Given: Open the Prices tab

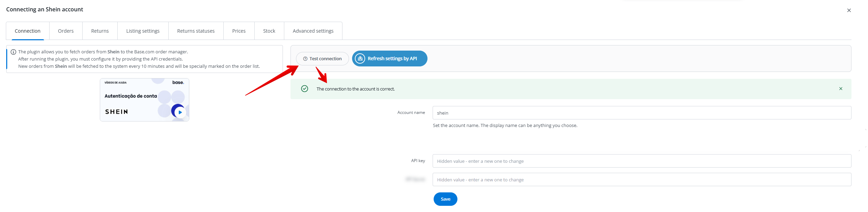Looking at the screenshot, I should tap(239, 31).
